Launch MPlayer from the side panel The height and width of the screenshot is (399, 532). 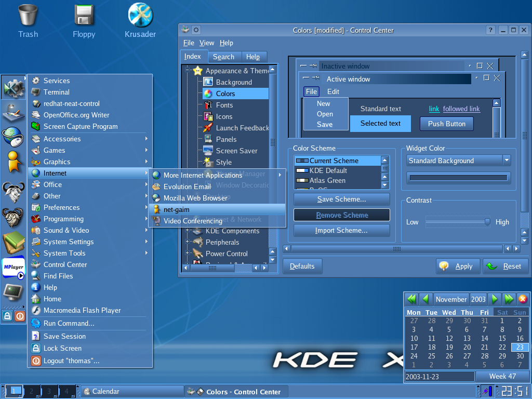(x=13, y=268)
